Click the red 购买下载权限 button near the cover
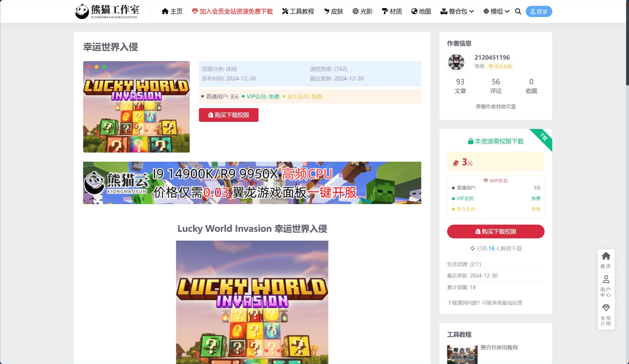Viewport: 629px width, 364px height. click(x=228, y=115)
